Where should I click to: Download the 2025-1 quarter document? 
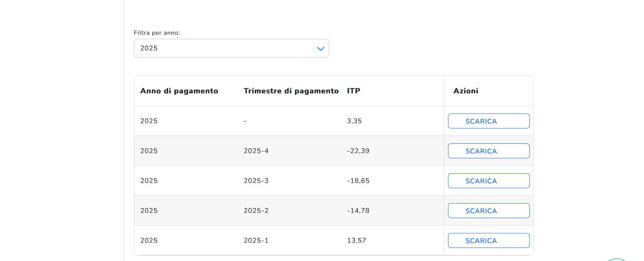(488, 240)
